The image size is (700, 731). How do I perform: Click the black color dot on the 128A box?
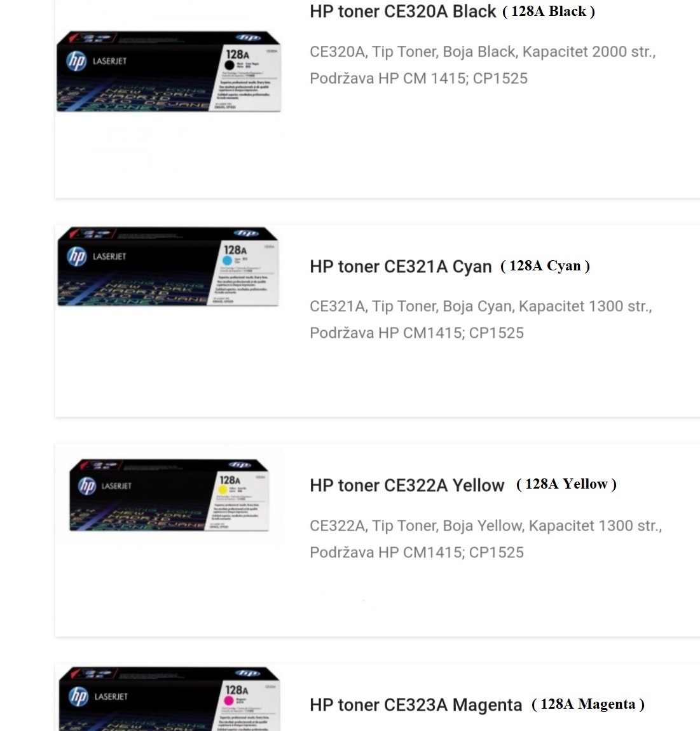tap(230, 66)
